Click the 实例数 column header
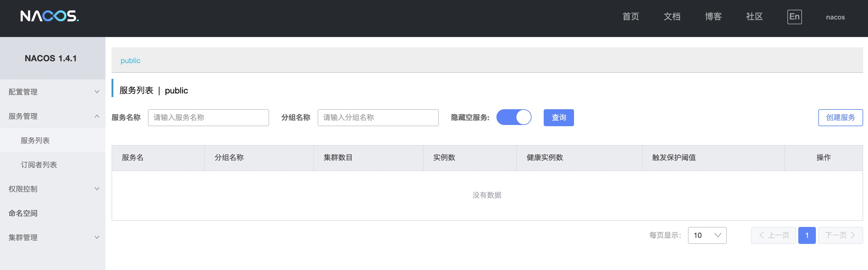 pos(470,158)
